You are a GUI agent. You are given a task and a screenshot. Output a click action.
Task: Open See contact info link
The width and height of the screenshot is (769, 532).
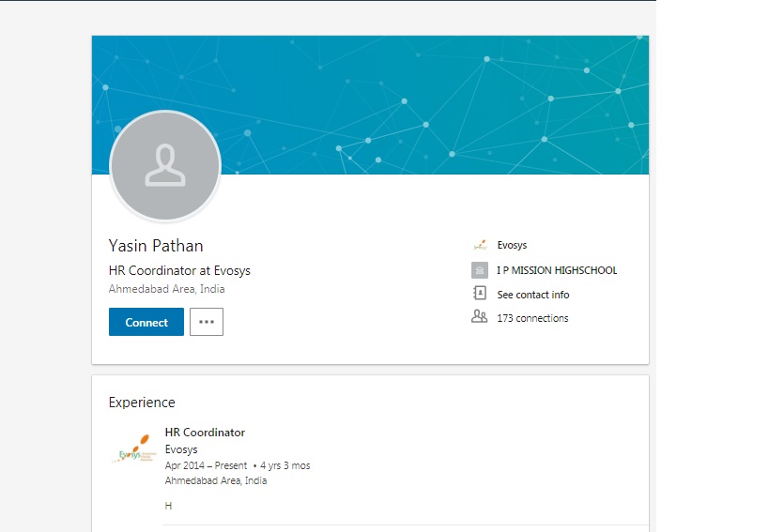pyautogui.click(x=532, y=295)
